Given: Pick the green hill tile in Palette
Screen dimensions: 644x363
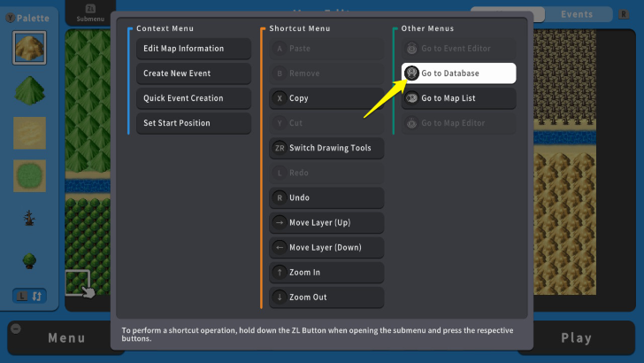Looking at the screenshot, I should (x=29, y=90).
